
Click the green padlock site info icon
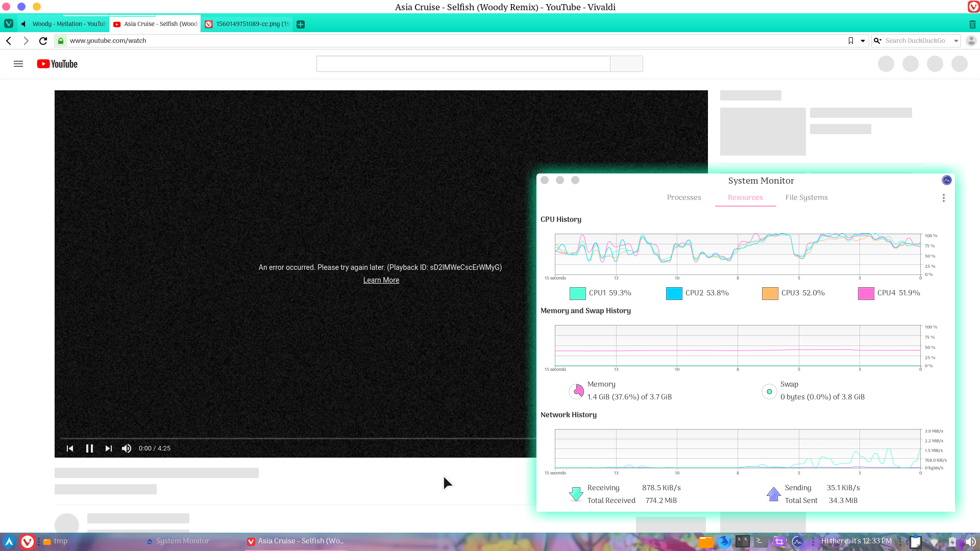pyautogui.click(x=61, y=41)
